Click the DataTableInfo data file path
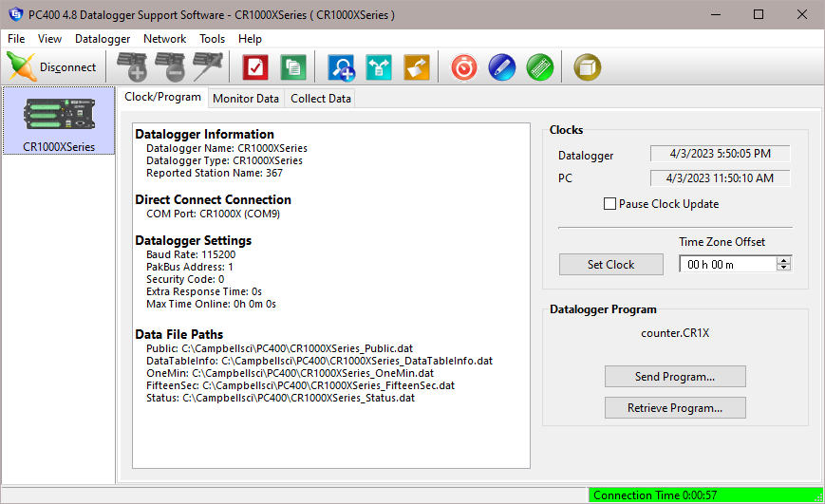This screenshot has width=825, height=504. point(319,361)
